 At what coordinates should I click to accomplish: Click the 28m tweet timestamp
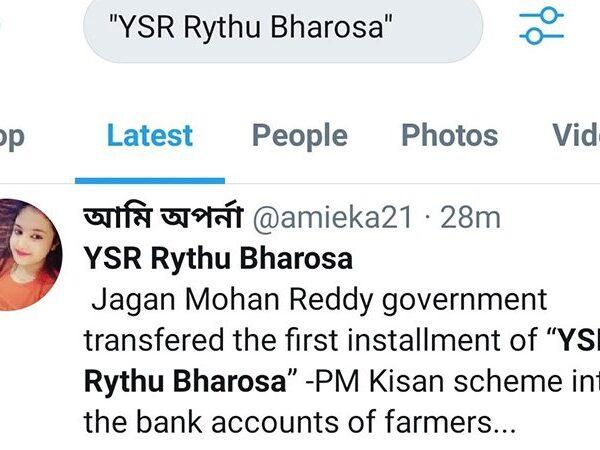470,218
